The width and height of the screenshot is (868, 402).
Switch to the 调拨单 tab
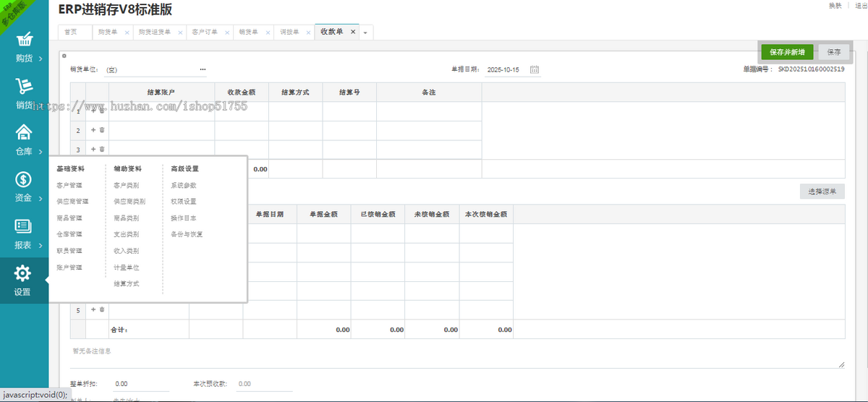click(x=289, y=33)
